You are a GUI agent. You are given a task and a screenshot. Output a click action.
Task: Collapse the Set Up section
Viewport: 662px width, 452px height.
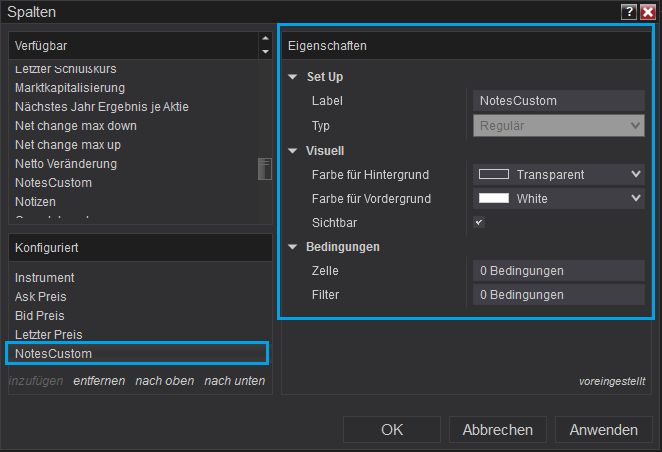pos(293,77)
